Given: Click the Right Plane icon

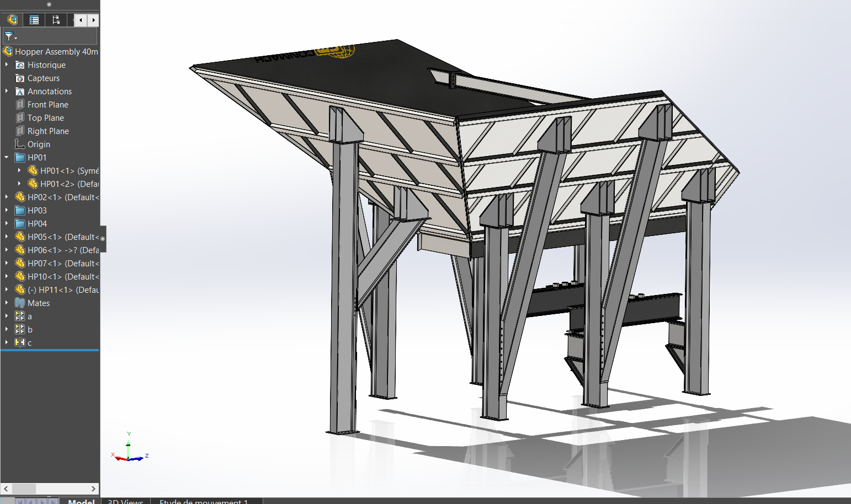Looking at the screenshot, I should [20, 131].
